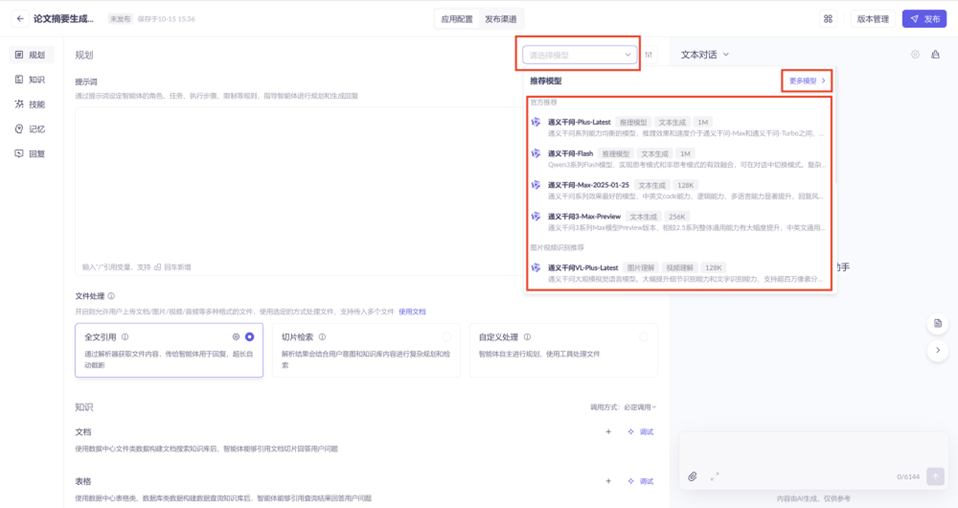
Task: Click the info icon next to 自定义处理
Action: coord(527,337)
